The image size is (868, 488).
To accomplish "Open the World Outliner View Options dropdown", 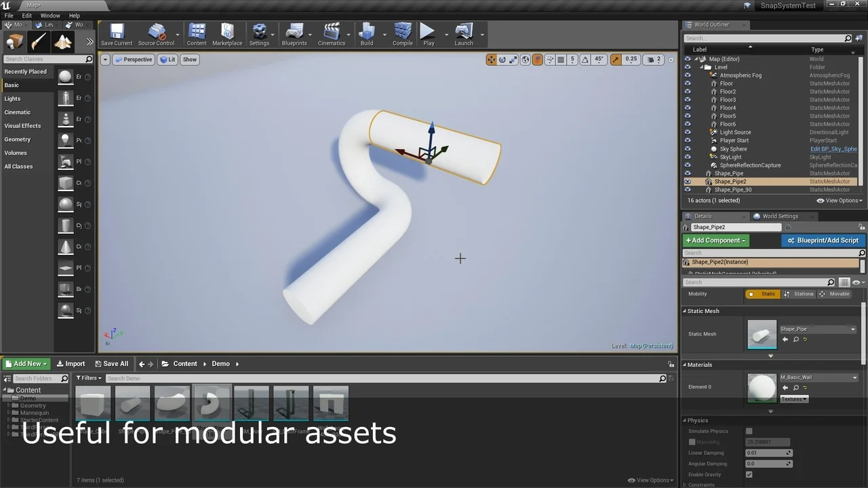I will coord(840,201).
